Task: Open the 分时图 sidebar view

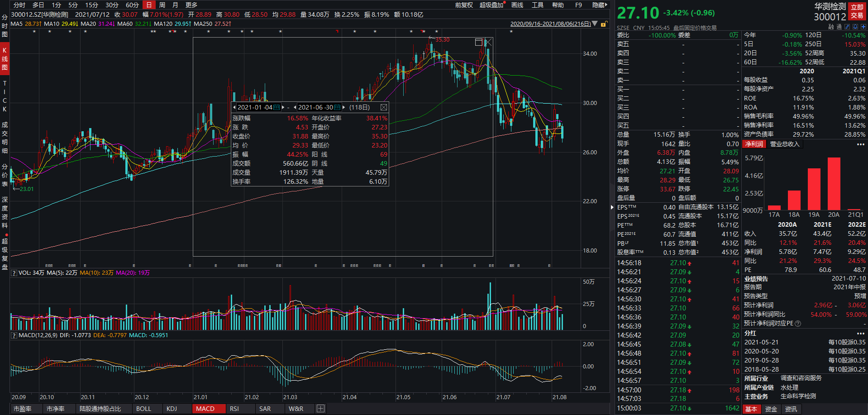Action: pyautogui.click(x=5, y=26)
